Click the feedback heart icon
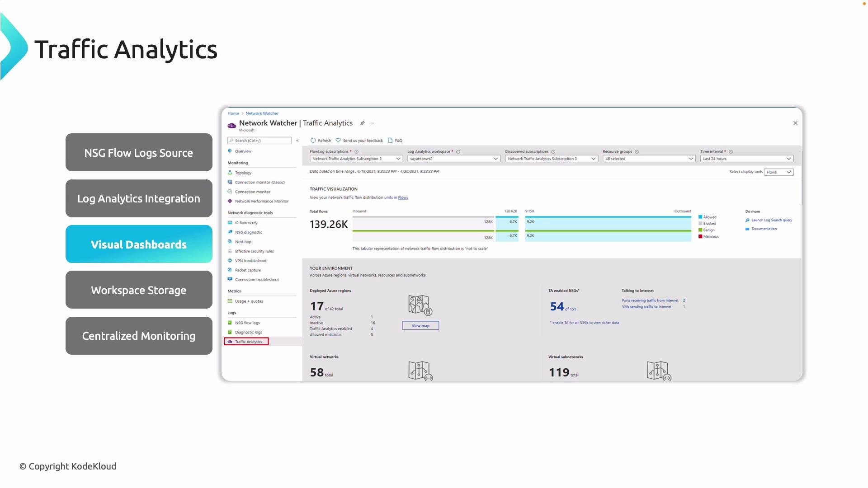This screenshot has width=868, height=488. [x=338, y=141]
